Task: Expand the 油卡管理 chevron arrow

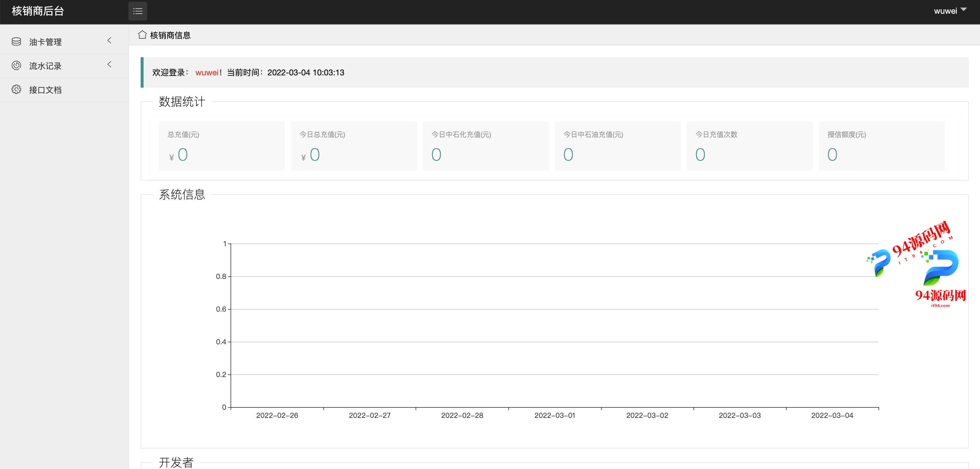Action: coord(109,40)
